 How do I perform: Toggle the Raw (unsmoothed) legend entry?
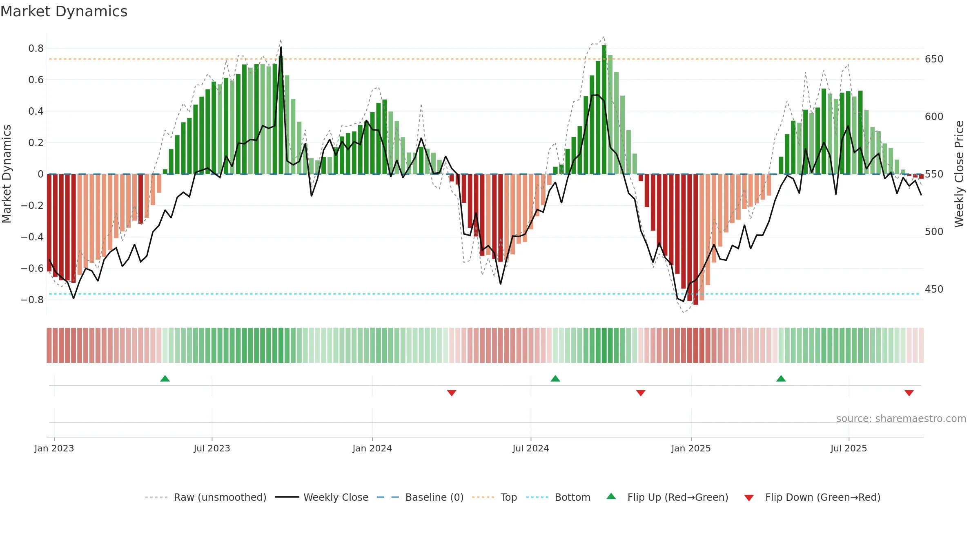(206, 497)
